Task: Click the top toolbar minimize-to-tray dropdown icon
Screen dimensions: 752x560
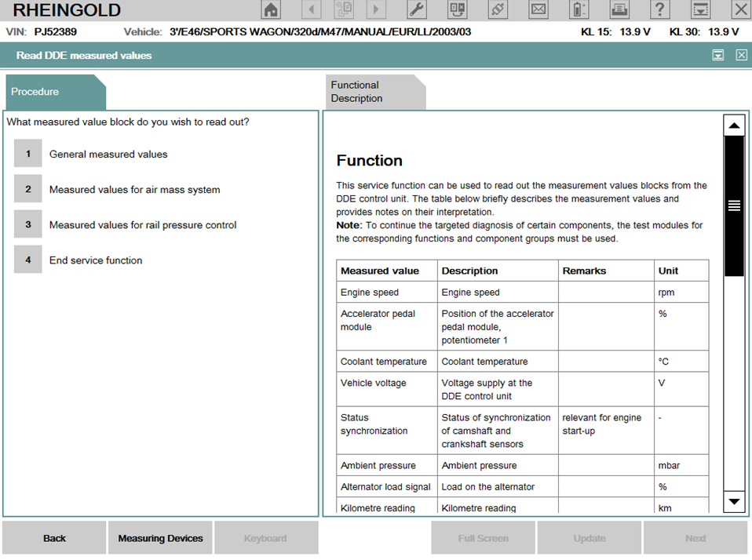Action: pyautogui.click(x=700, y=10)
